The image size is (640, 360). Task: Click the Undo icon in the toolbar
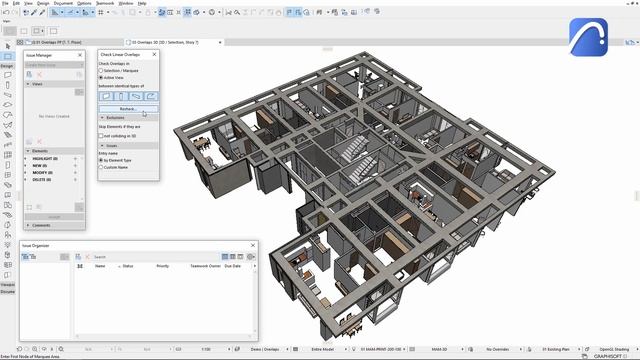pos(6,12)
